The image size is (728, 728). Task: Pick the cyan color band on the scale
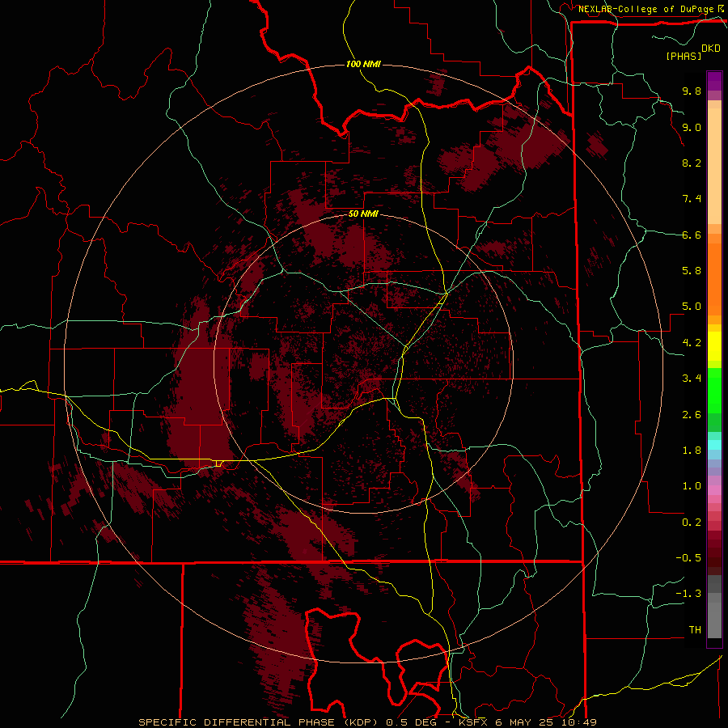[714, 444]
